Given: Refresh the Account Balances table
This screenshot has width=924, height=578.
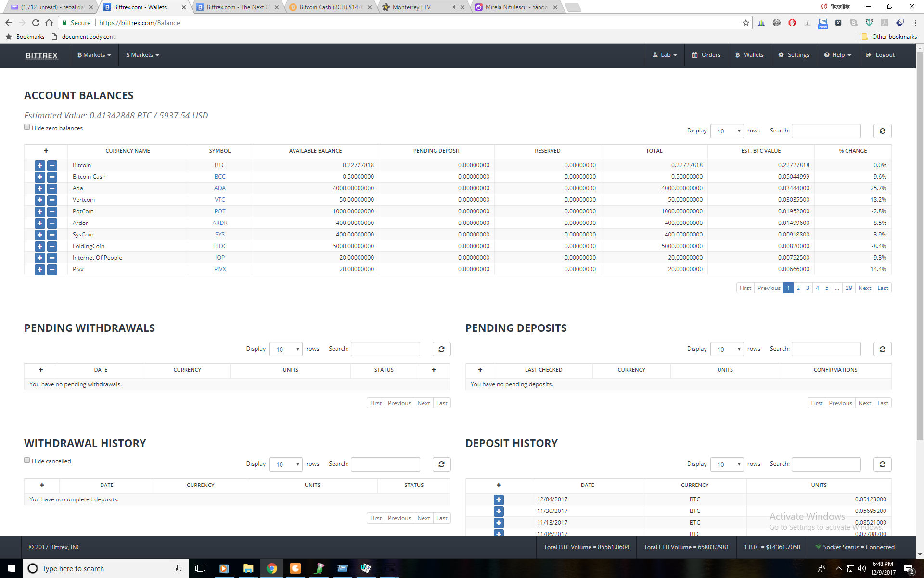Looking at the screenshot, I should coord(882,131).
